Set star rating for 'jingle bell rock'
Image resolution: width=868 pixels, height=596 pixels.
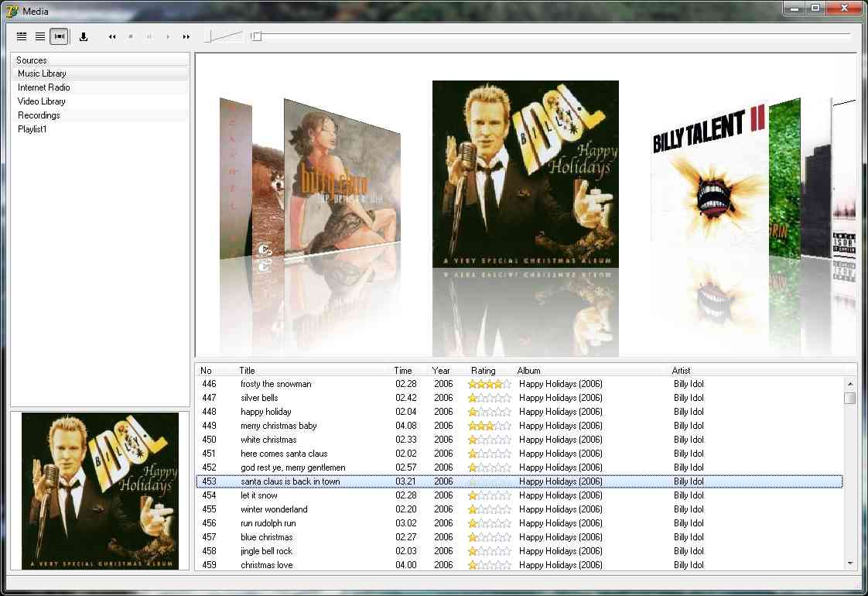pyautogui.click(x=490, y=551)
